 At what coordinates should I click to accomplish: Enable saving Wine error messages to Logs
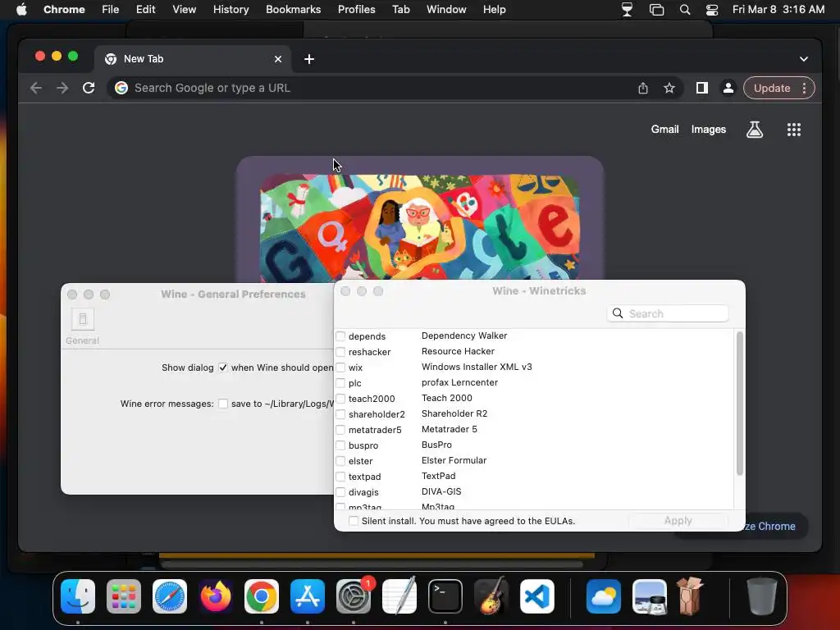coord(223,404)
